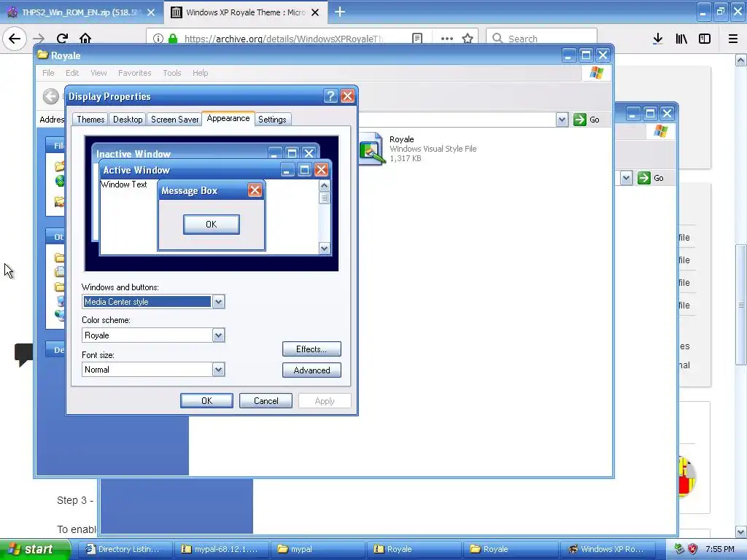747x560 pixels.
Task: Click Firefox page scrollbar up arrow
Action: [x=740, y=60]
